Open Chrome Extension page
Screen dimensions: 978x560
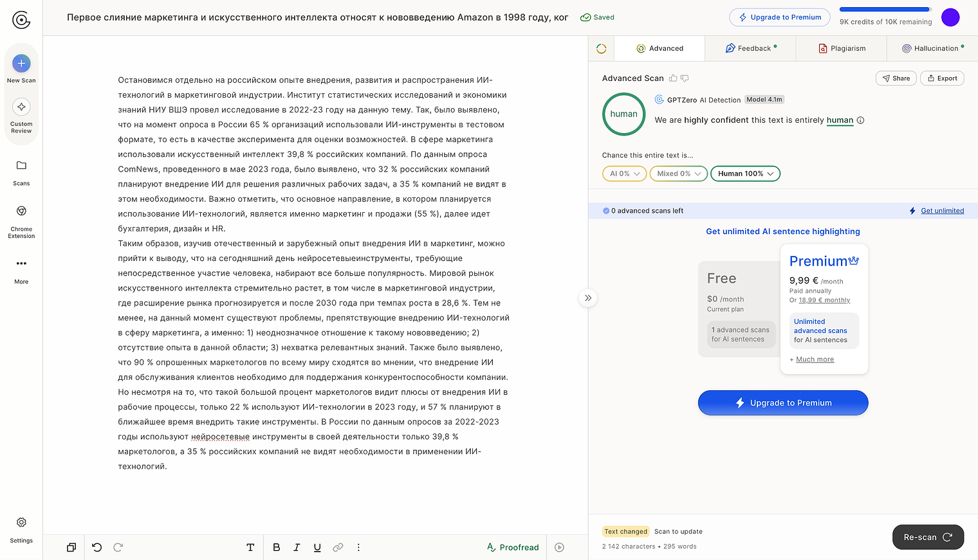pos(21,222)
